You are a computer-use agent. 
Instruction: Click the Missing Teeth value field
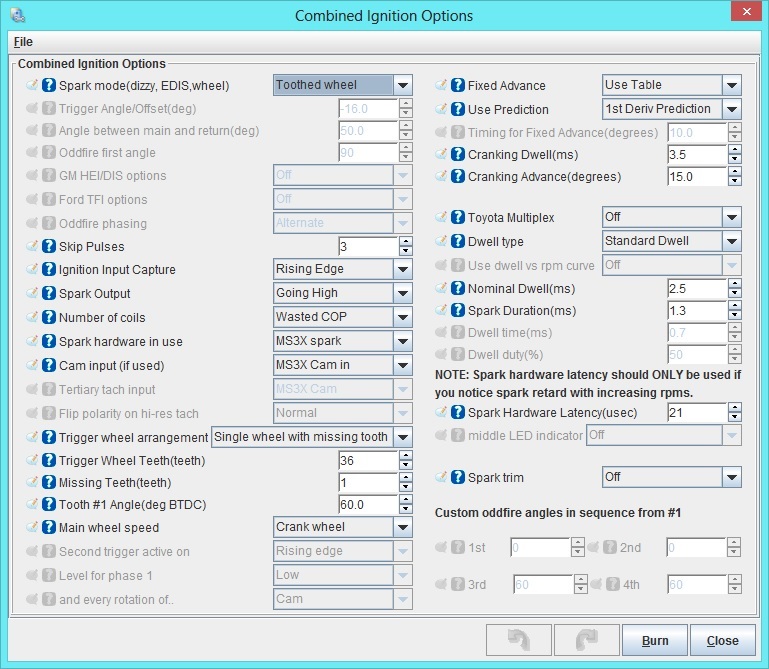368,483
